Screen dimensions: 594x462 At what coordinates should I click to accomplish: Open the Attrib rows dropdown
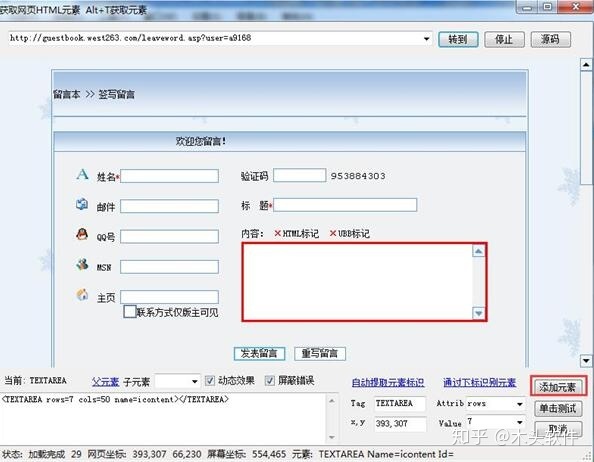point(520,404)
